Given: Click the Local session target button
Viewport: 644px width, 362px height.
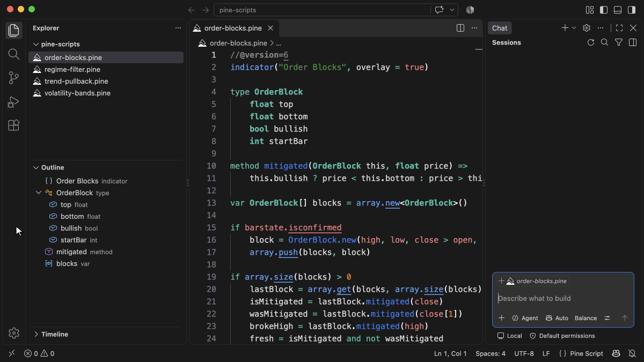Looking at the screenshot, I should click(509, 336).
